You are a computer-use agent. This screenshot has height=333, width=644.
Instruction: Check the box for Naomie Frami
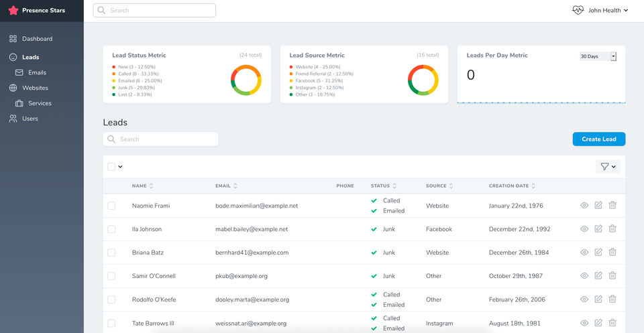click(111, 206)
